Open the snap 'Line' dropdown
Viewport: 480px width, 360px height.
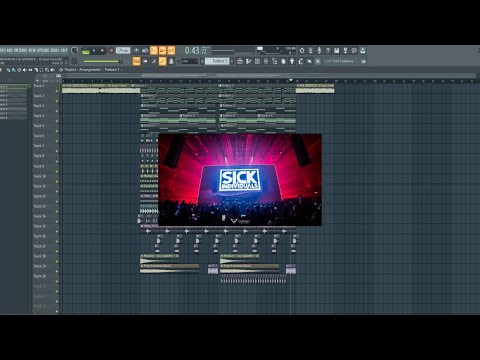pos(189,61)
